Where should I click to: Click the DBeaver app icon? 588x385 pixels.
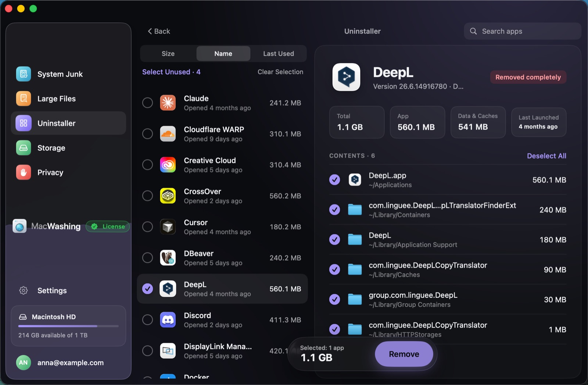point(168,258)
